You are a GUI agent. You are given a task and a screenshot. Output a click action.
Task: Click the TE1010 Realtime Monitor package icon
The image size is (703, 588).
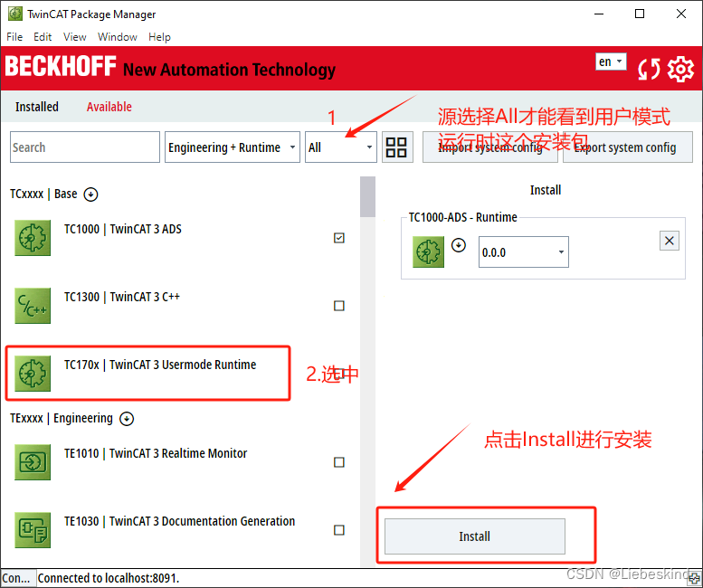coord(33,462)
